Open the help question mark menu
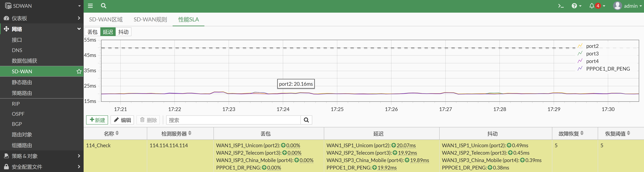This screenshot has width=644, height=172. click(576, 6)
